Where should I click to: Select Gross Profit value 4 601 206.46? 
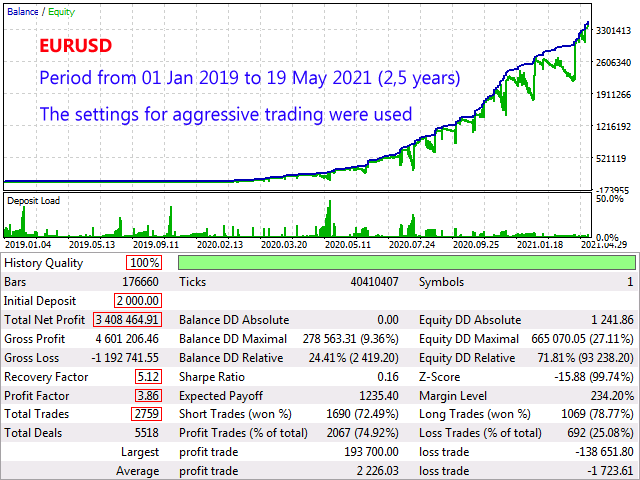tap(127, 339)
